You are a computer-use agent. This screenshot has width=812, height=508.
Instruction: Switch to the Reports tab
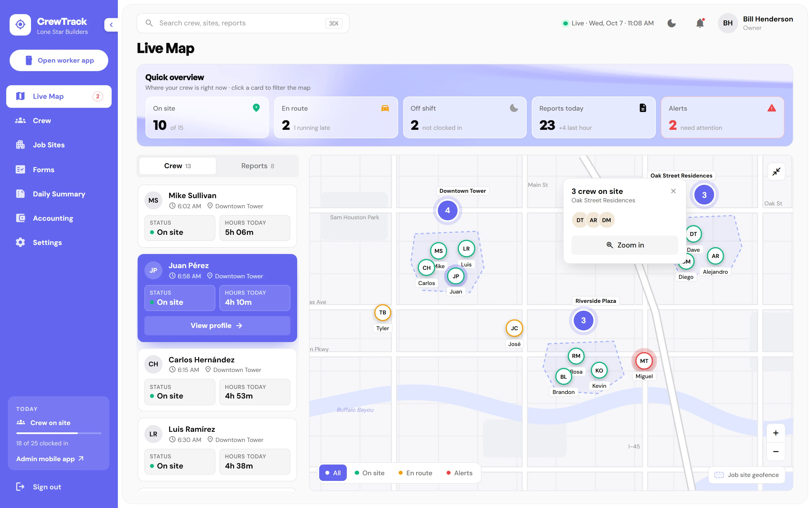point(258,166)
